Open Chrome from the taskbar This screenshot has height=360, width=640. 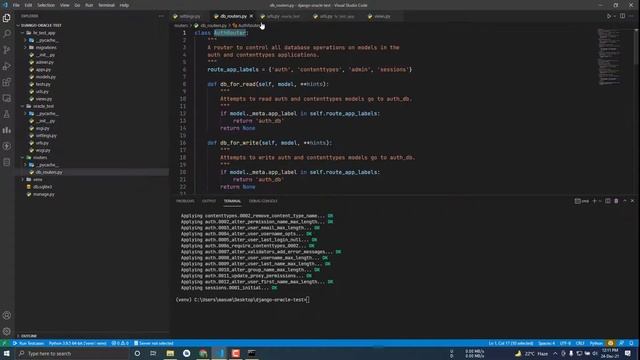(203, 353)
